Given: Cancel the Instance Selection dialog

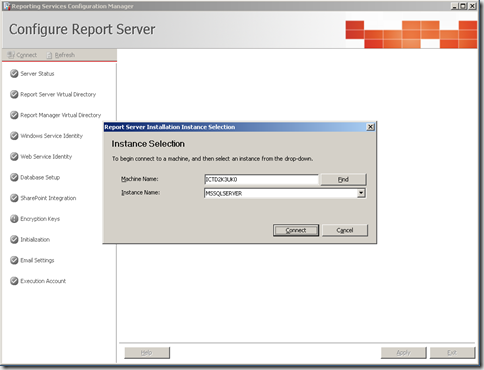Looking at the screenshot, I should coord(345,230).
